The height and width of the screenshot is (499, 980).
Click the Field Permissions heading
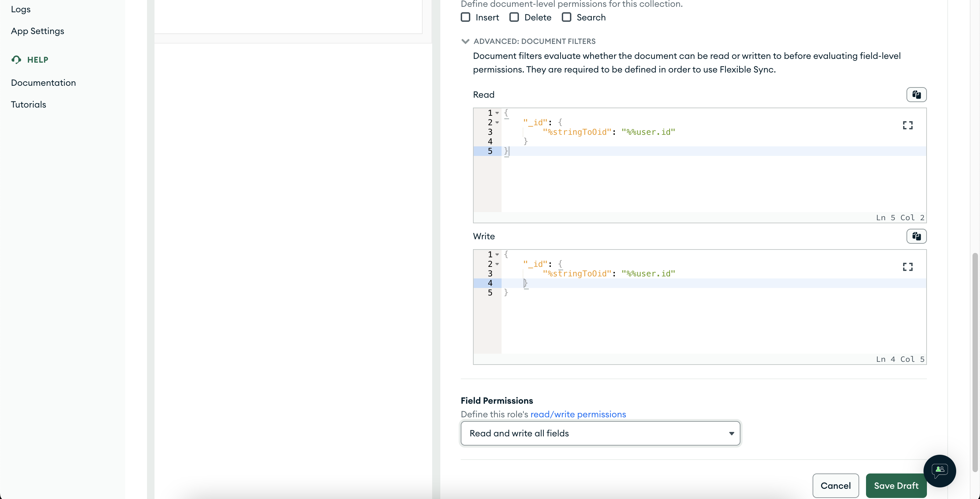pyautogui.click(x=496, y=400)
